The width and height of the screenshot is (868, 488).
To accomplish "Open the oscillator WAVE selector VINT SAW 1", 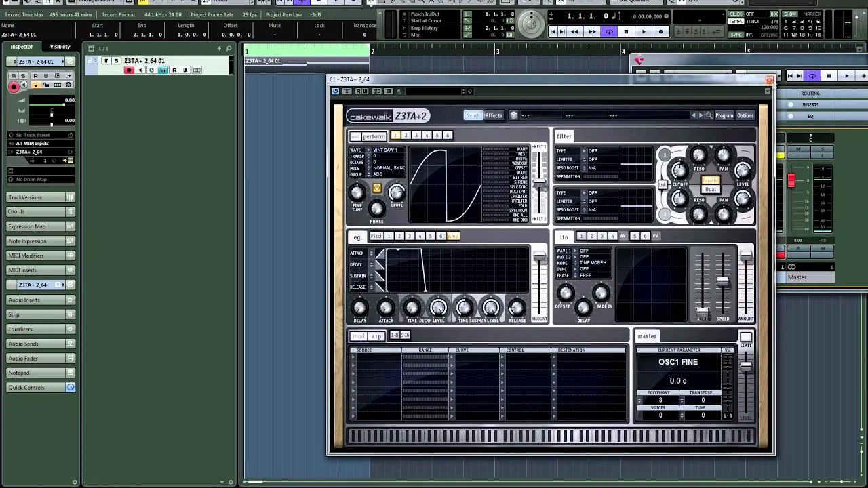I will (x=388, y=150).
